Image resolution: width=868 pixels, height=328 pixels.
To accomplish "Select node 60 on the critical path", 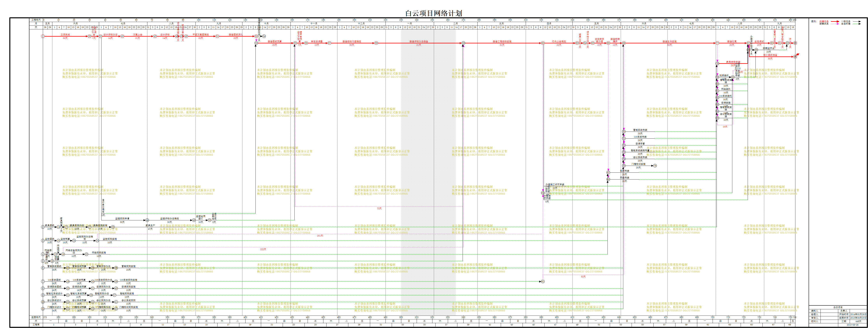I will pyautogui.click(x=543, y=43).
